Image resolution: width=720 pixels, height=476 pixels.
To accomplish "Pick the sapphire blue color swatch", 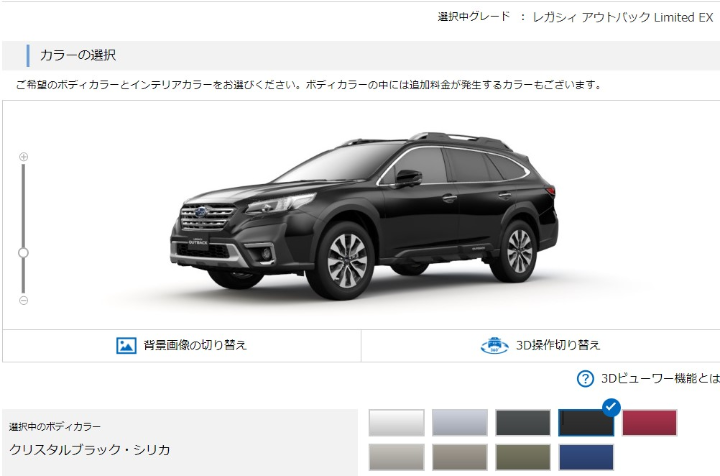I will click(x=586, y=457).
